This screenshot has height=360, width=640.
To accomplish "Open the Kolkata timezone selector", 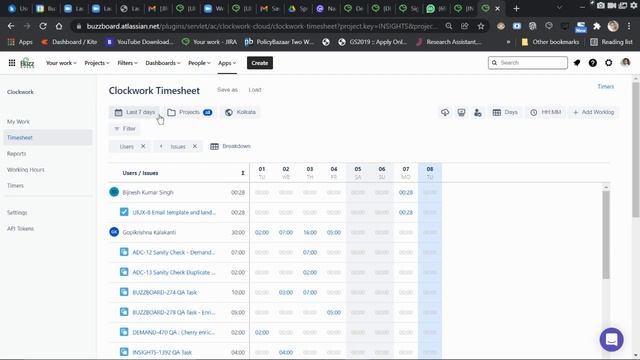I will click(240, 112).
